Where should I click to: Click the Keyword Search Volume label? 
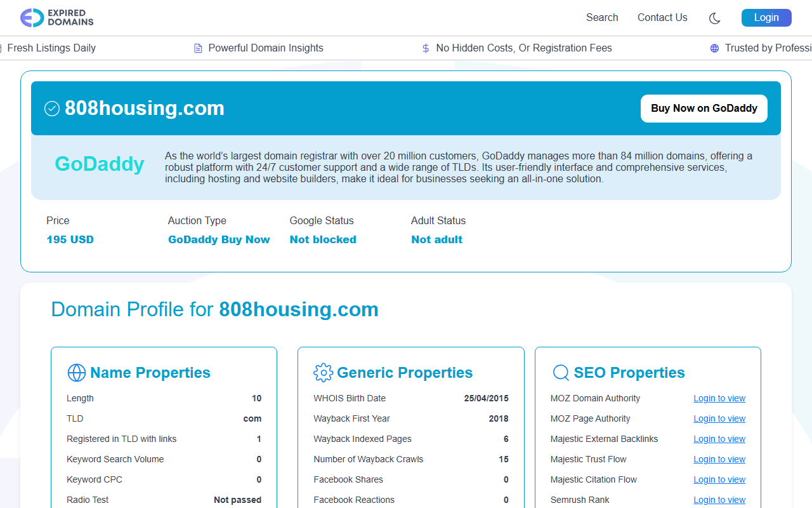(x=115, y=459)
